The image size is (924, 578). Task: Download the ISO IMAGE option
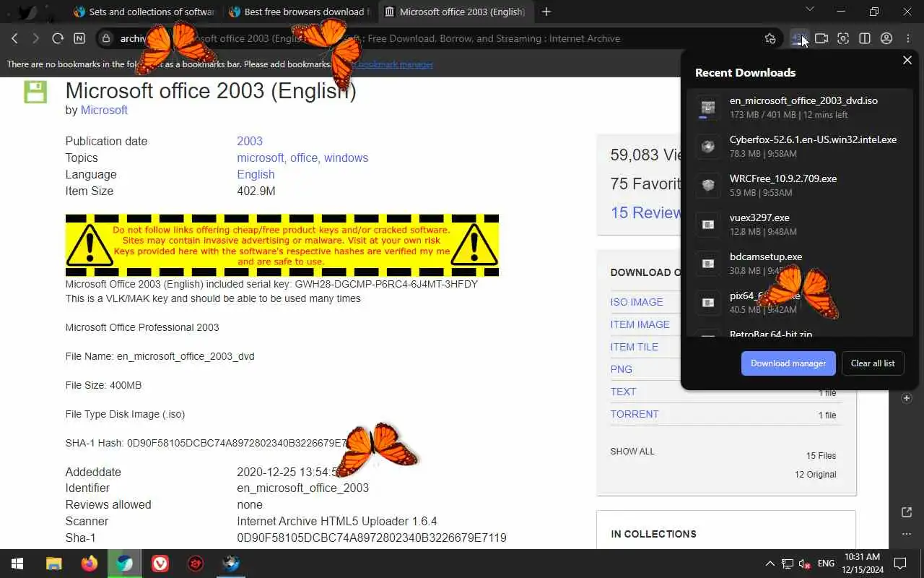[637, 302]
